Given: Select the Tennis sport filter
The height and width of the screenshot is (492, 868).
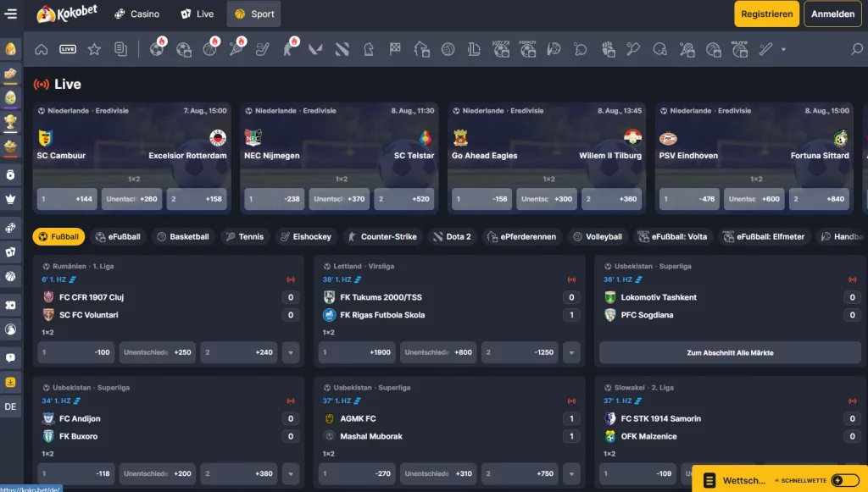Looking at the screenshot, I should click(245, 236).
